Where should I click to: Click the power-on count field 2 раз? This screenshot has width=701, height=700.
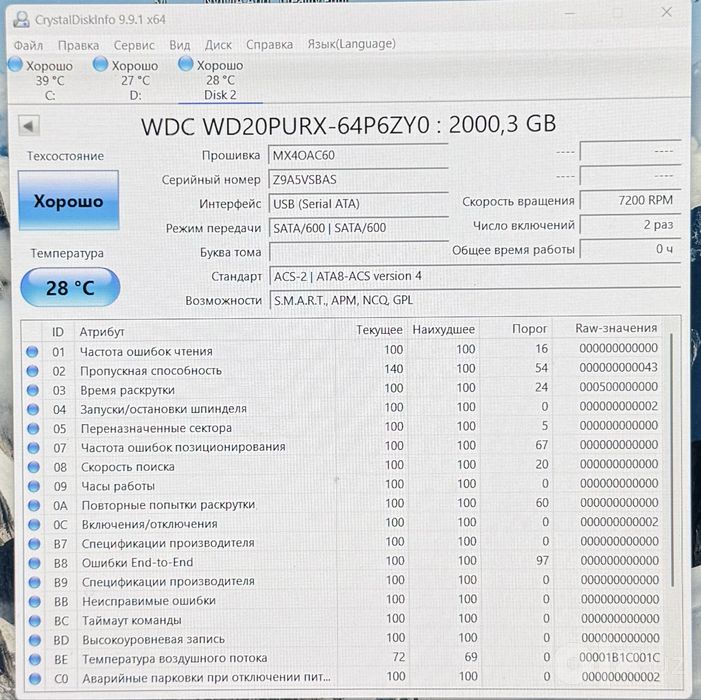pos(630,224)
